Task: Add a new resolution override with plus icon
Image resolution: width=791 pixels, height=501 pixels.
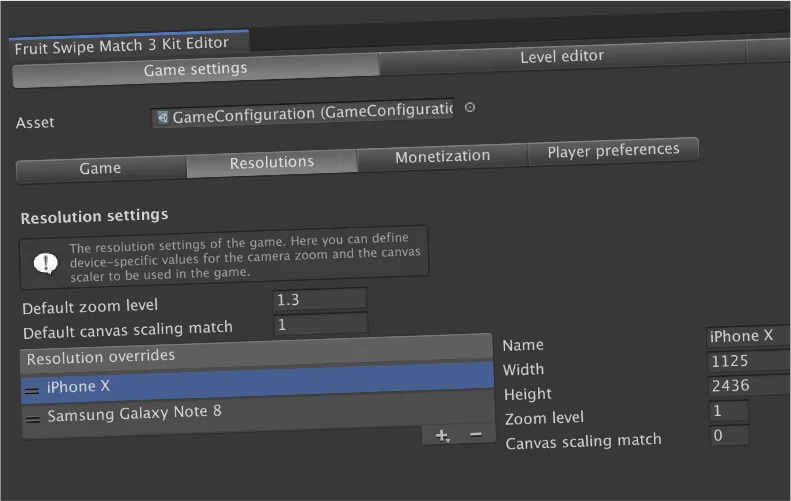Action: [442, 435]
